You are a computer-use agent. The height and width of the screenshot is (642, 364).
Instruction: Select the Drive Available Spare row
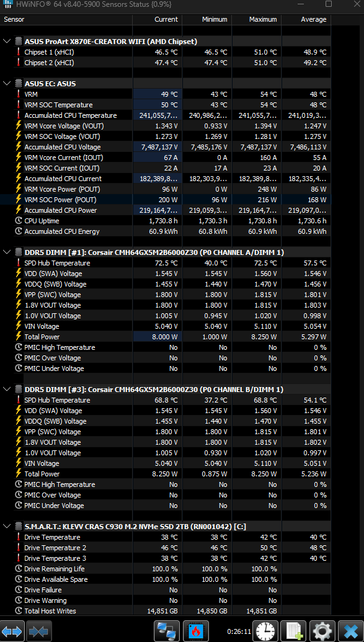166,579
